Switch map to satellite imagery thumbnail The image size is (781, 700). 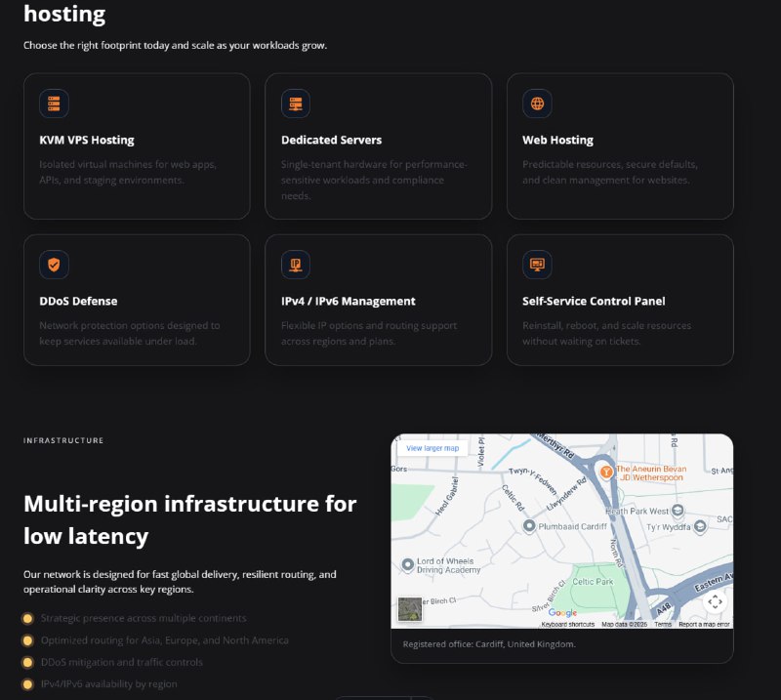410,610
